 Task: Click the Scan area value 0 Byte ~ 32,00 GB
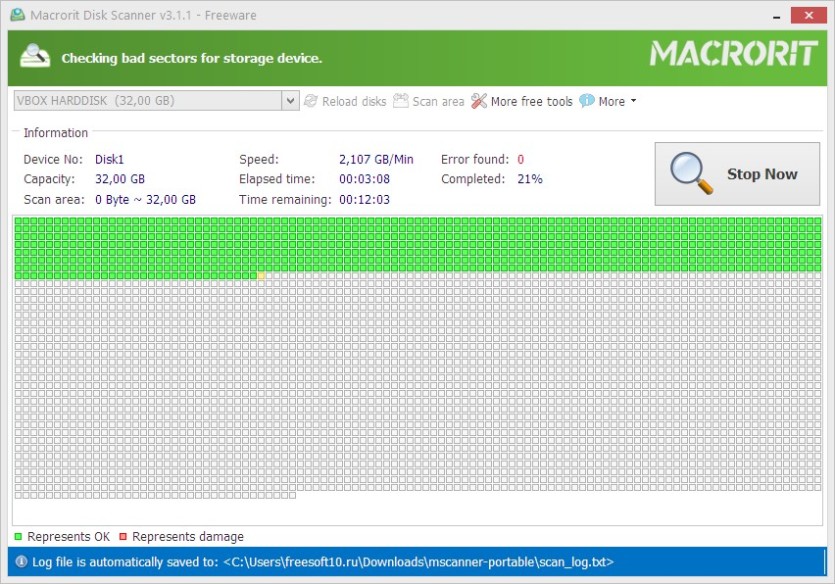click(x=145, y=200)
